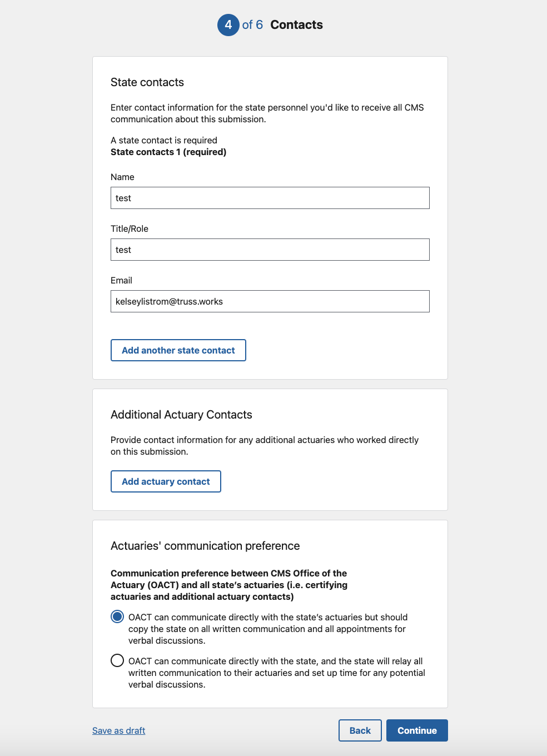The image size is (547, 756).
Task: Click the Email field label
Action: [121, 281]
